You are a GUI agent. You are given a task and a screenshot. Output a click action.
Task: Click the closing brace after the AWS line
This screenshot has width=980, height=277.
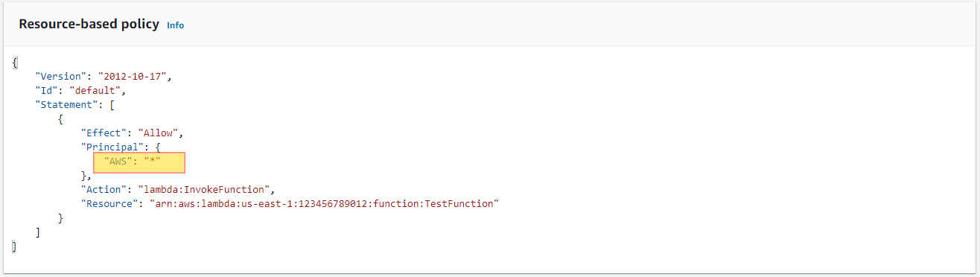click(84, 175)
